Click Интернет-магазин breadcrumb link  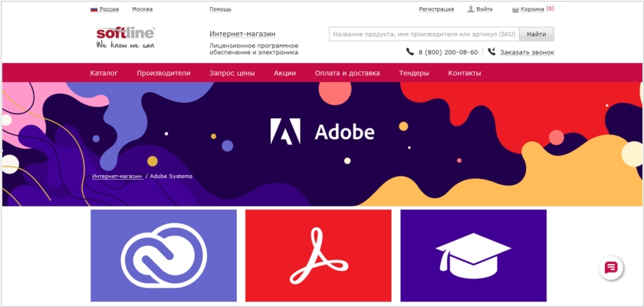point(117,176)
